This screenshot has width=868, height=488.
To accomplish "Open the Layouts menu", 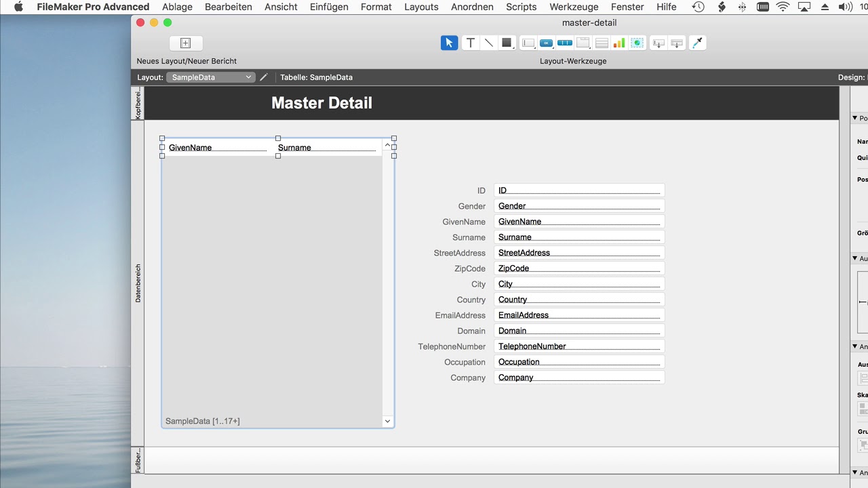I will click(x=421, y=7).
